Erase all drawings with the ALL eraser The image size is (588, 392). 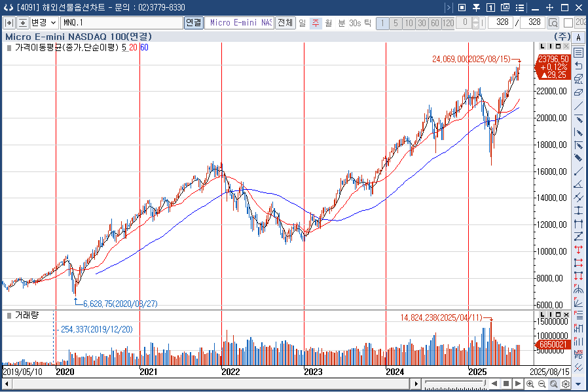click(x=579, y=79)
